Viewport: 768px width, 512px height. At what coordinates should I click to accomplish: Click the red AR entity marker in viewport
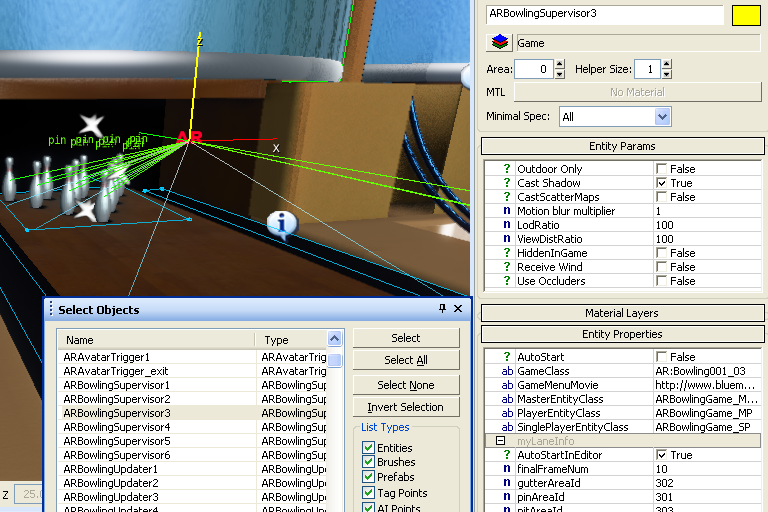[x=190, y=136]
